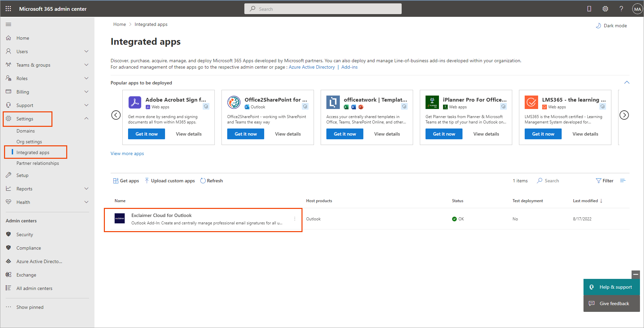Open the app launcher waffle icon
644x328 pixels.
8,9
